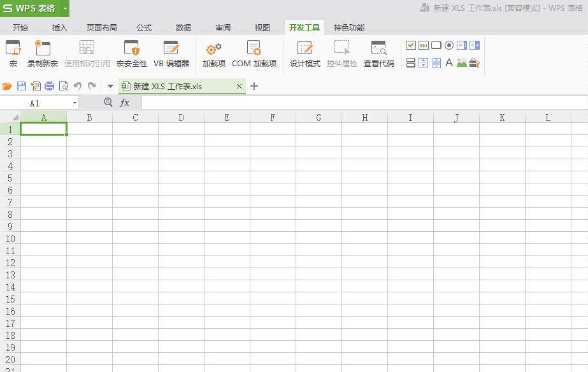Screen dimensions: 588x372
Task: Open COM 加载项 add-ins
Action: click(254, 54)
